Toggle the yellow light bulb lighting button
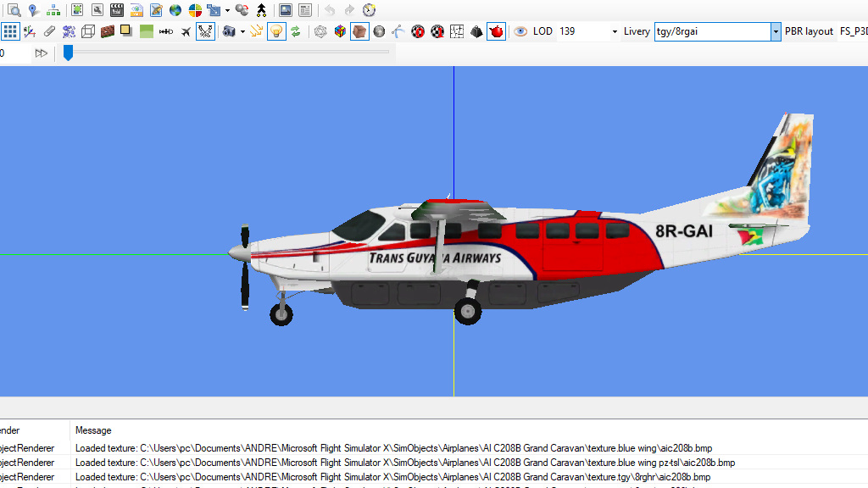 [276, 31]
